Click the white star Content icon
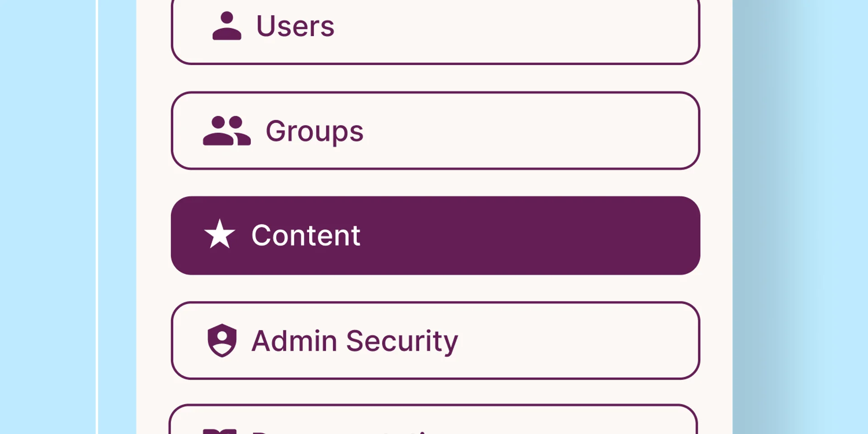 (x=220, y=234)
